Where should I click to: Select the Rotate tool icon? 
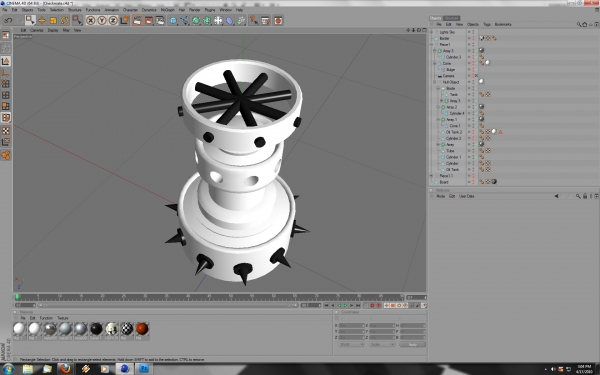(x=64, y=20)
